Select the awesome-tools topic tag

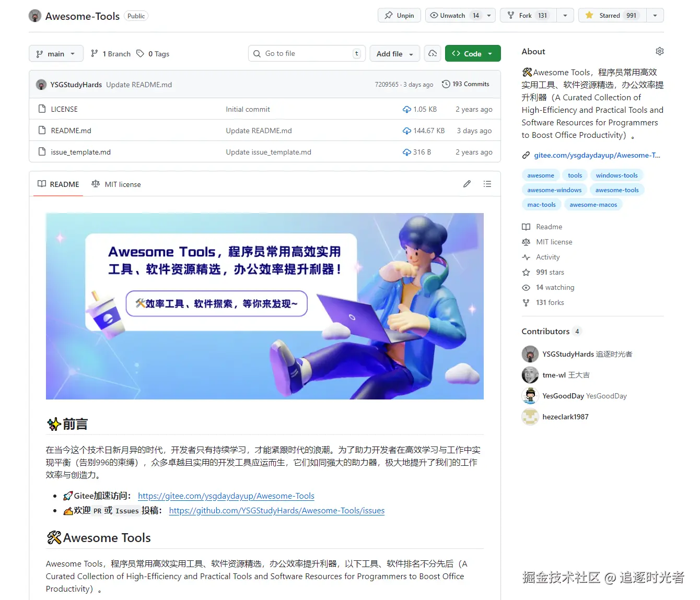click(617, 190)
